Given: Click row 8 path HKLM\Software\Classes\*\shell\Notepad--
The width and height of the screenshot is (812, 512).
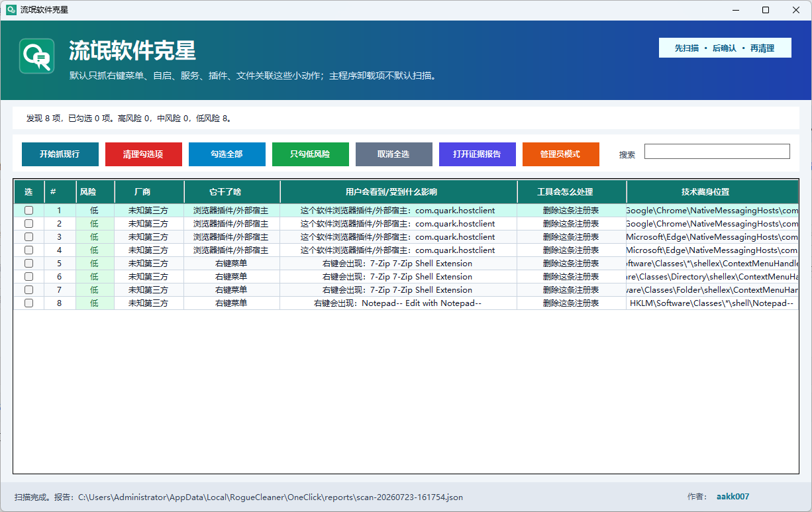Looking at the screenshot, I should pyautogui.click(x=712, y=303).
